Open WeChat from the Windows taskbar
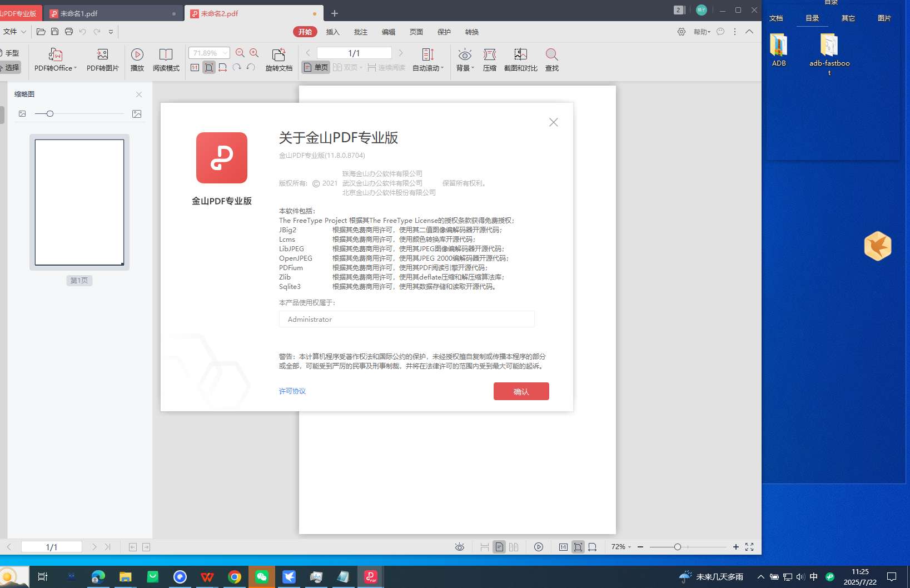910x588 pixels. pyautogui.click(x=261, y=577)
